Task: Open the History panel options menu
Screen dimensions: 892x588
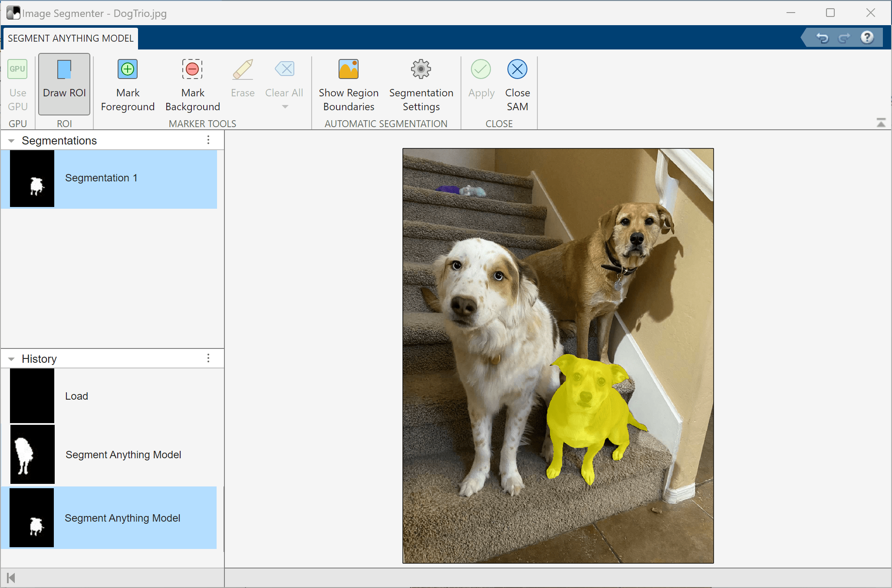Action: click(208, 358)
